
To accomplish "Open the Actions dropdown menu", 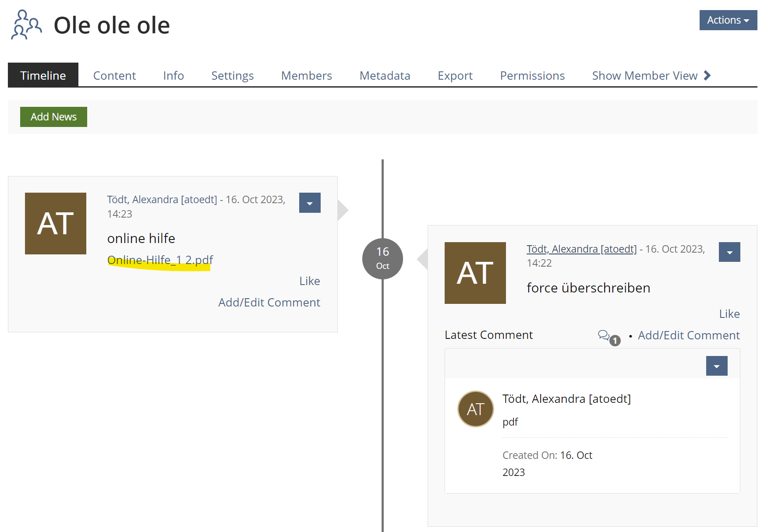I will pyautogui.click(x=728, y=20).
